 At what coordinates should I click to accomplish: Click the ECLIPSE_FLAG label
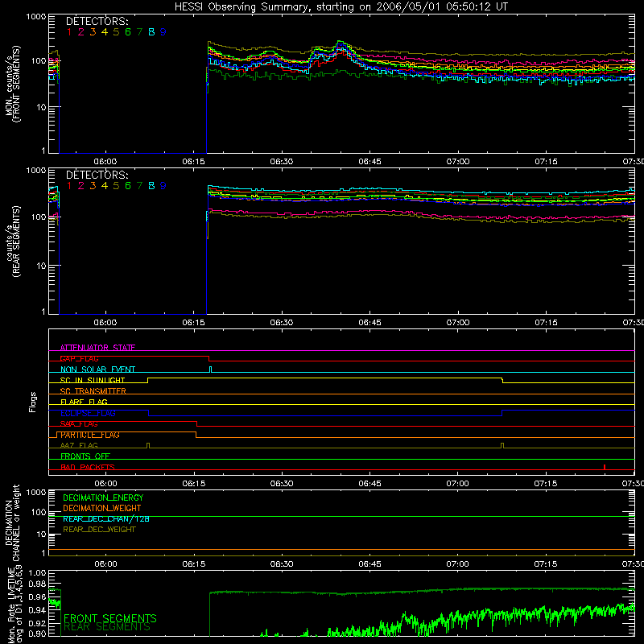click(88, 413)
